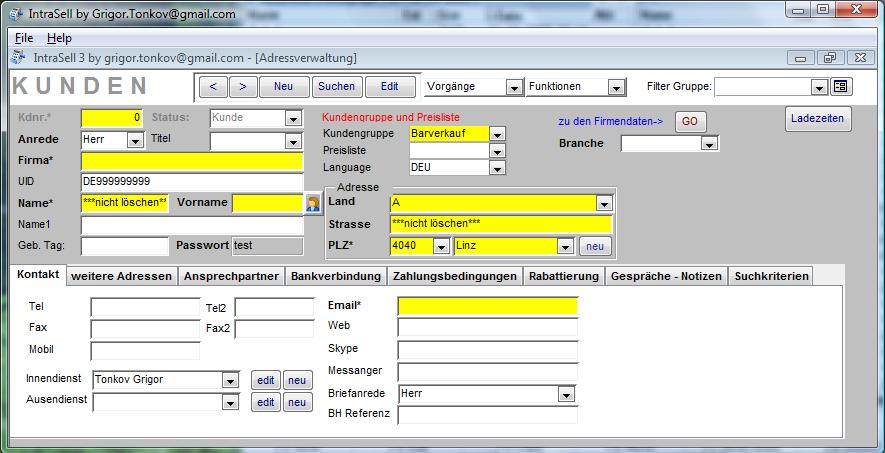Switch to Suchkriterien tab
The image size is (885, 453).
tap(771, 276)
